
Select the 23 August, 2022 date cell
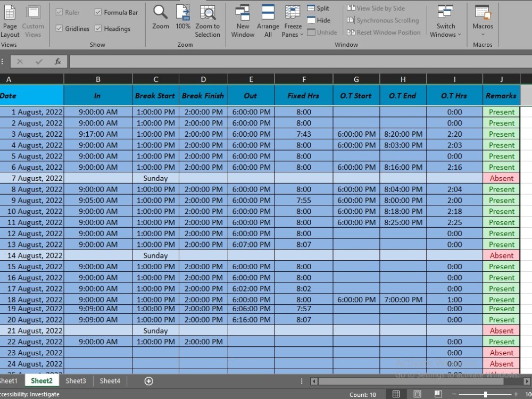pyautogui.click(x=31, y=353)
